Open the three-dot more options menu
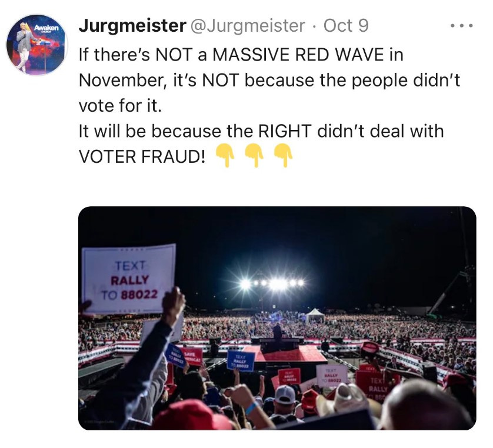Screen dimensions: 493x448 [461, 26]
